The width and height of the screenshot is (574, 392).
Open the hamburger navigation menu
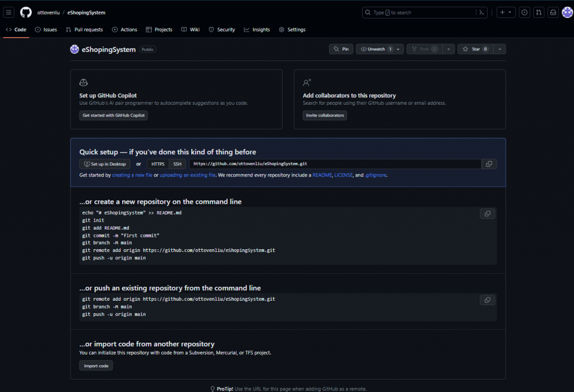(9, 12)
